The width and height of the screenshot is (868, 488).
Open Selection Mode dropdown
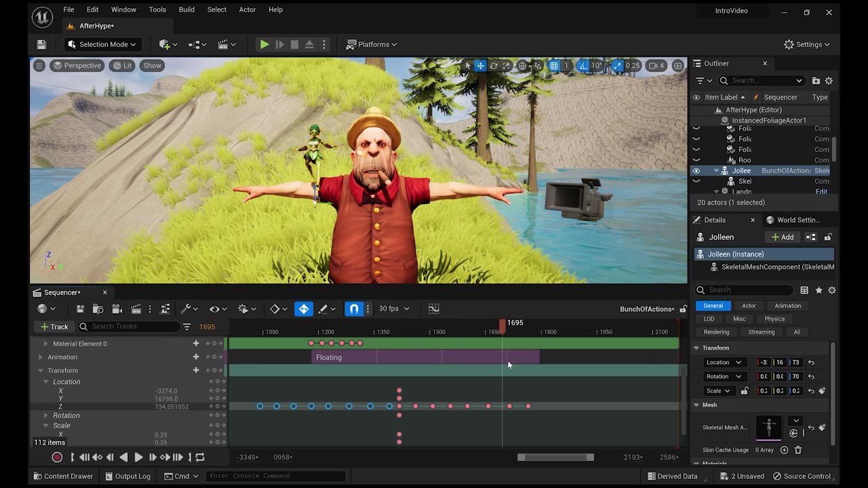click(102, 44)
